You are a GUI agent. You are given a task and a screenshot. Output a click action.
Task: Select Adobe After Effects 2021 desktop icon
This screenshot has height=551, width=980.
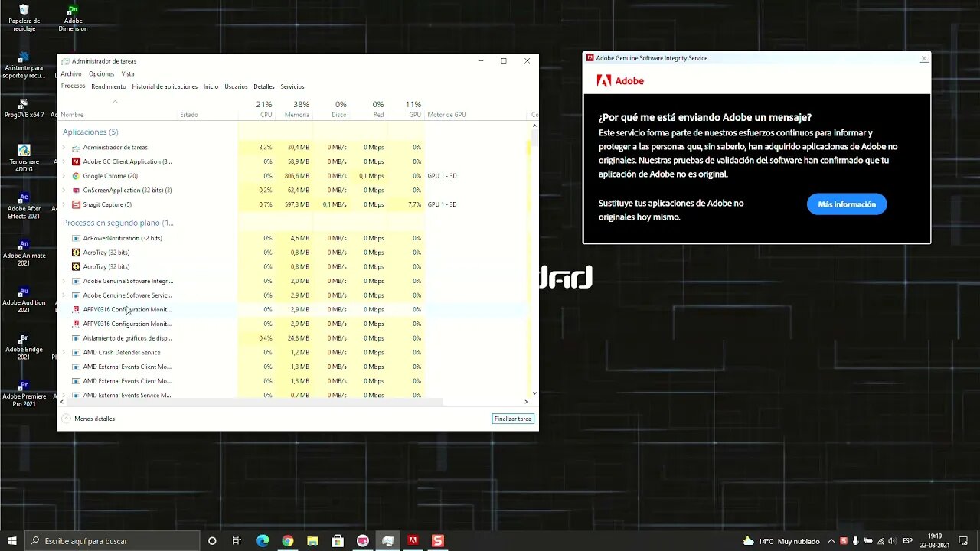tap(24, 206)
